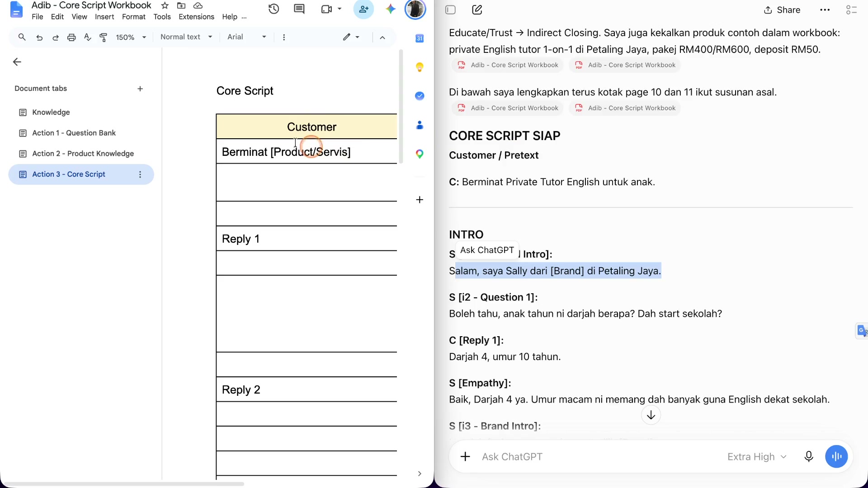The height and width of the screenshot is (488, 868).
Task: Open Google Contacts side panel
Action: [x=420, y=125]
